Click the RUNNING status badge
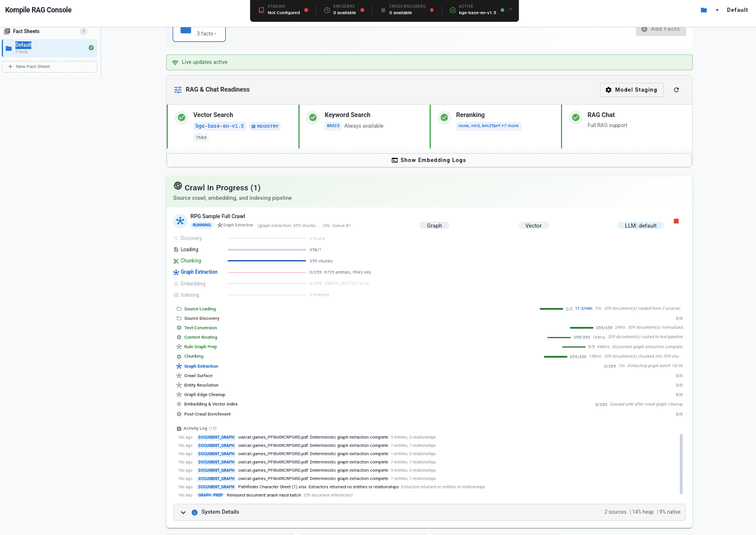The width and height of the screenshot is (756, 535). pyautogui.click(x=202, y=225)
